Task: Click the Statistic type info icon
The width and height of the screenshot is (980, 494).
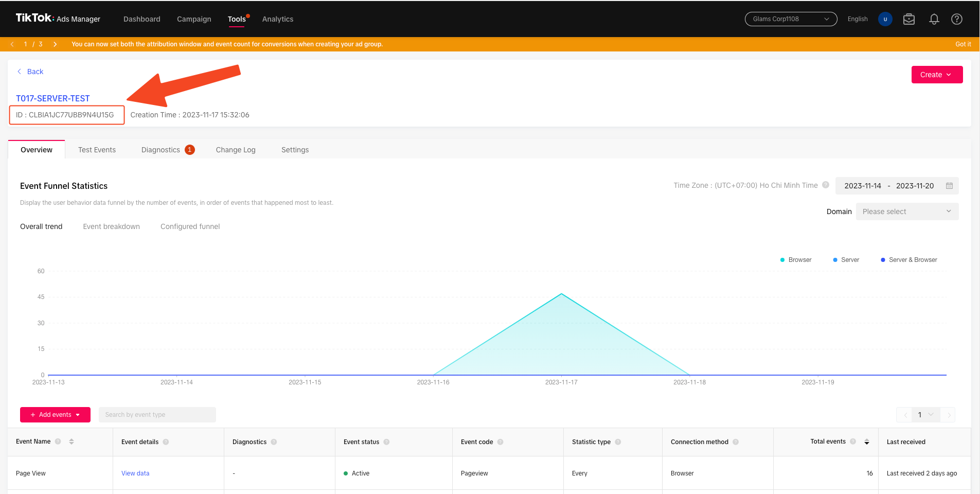Action: (x=618, y=442)
